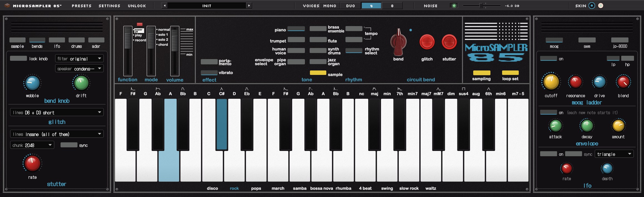The width and height of the screenshot is (644, 197).
Task: Select the light skin circle option
Action: [601, 6]
